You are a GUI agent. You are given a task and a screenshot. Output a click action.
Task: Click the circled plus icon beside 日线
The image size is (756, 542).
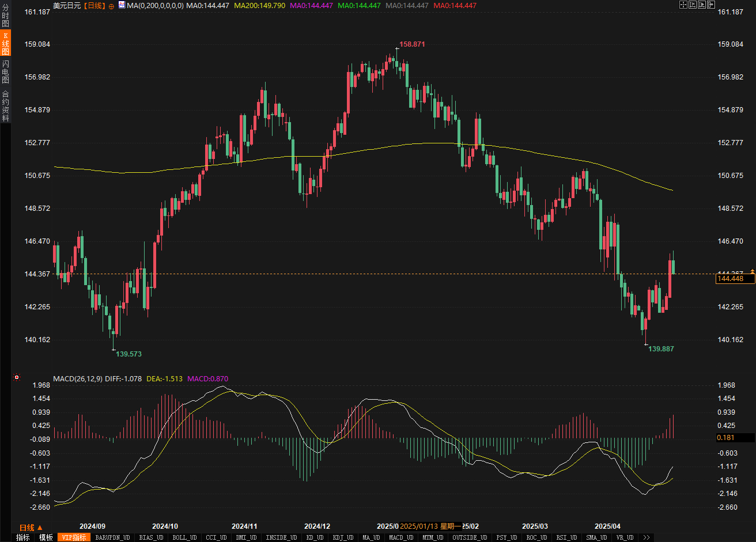click(111, 6)
